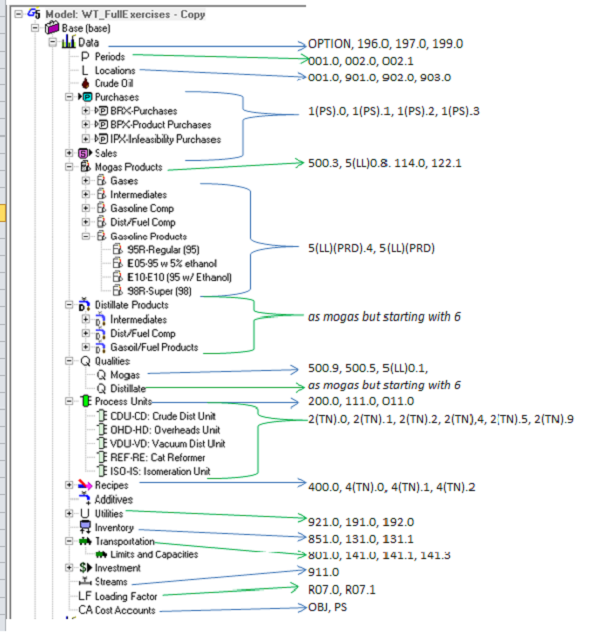Click the Base briefcase icon
Viewport: 600px width, 635px height.
[x=52, y=29]
